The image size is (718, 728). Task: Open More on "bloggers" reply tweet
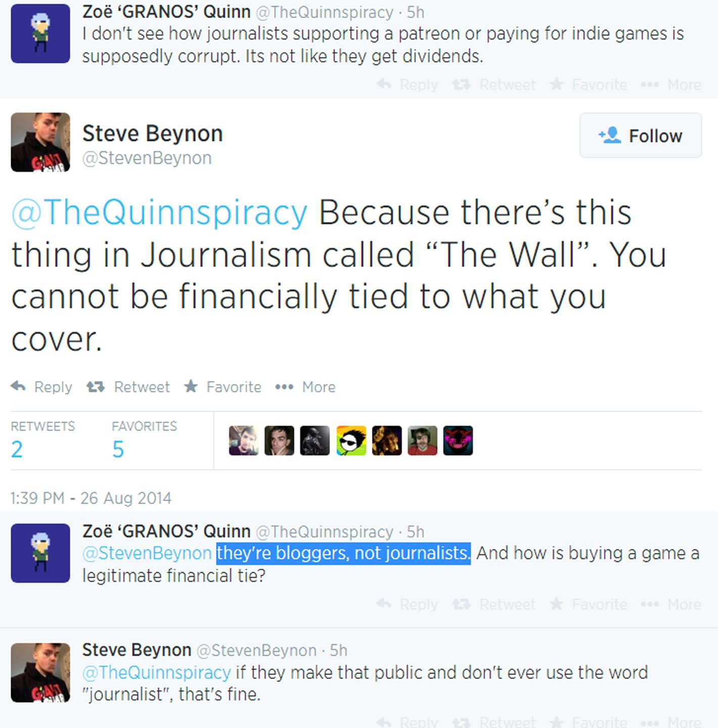point(671,604)
